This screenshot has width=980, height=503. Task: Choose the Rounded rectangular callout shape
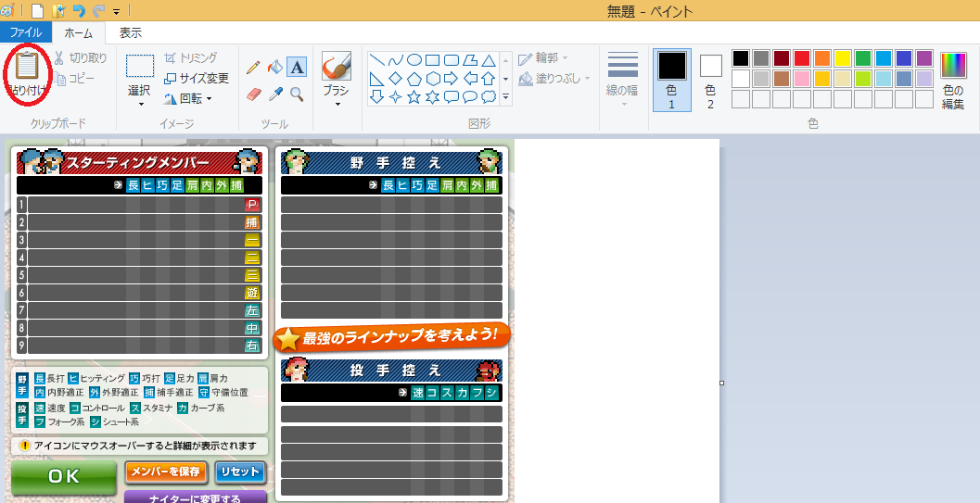(x=452, y=96)
